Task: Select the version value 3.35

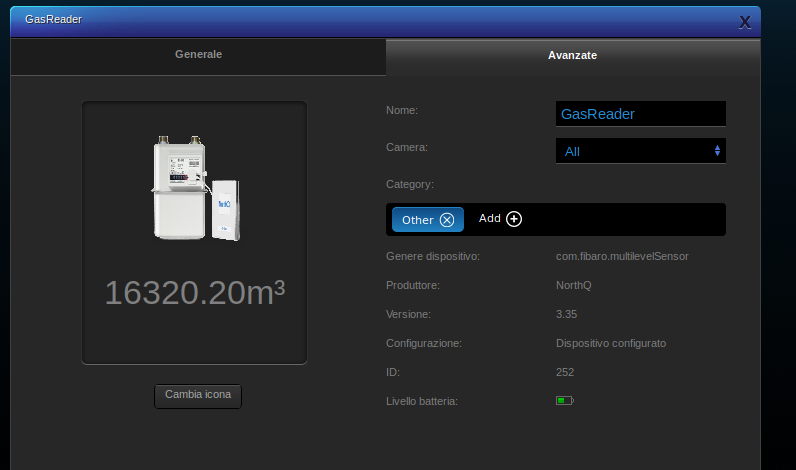Action: pyautogui.click(x=567, y=314)
